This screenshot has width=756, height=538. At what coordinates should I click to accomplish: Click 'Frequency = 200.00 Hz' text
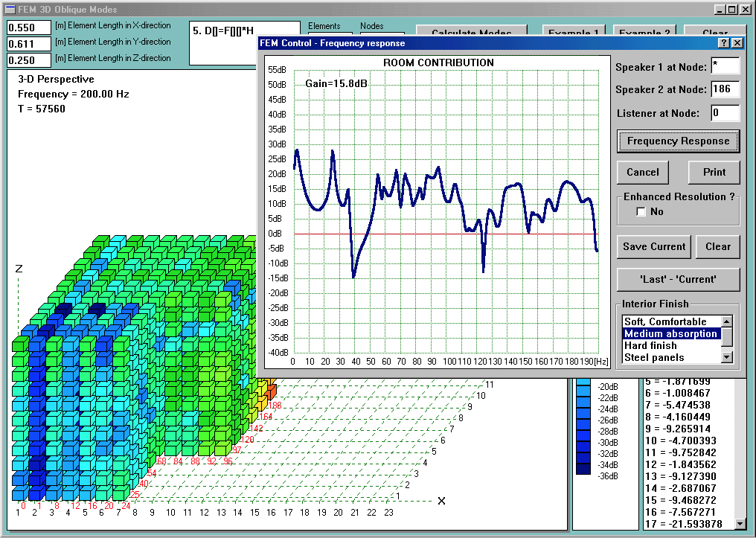pos(73,94)
